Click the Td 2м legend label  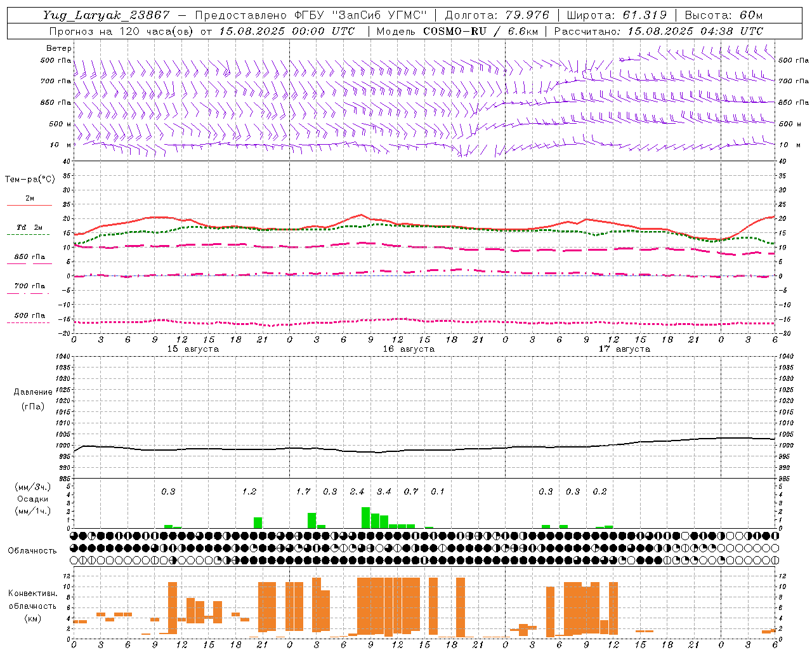coord(30,227)
